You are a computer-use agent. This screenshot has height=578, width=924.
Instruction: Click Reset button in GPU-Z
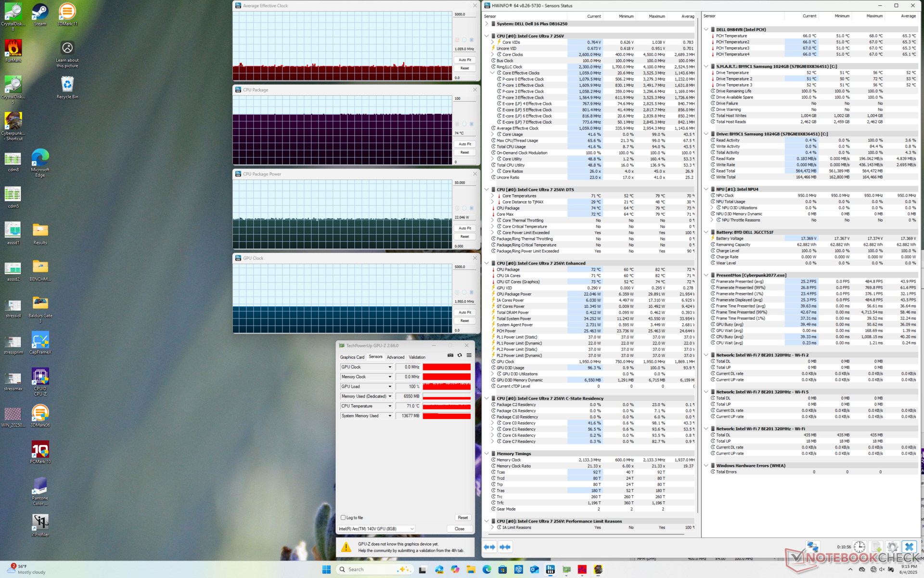pyautogui.click(x=462, y=518)
